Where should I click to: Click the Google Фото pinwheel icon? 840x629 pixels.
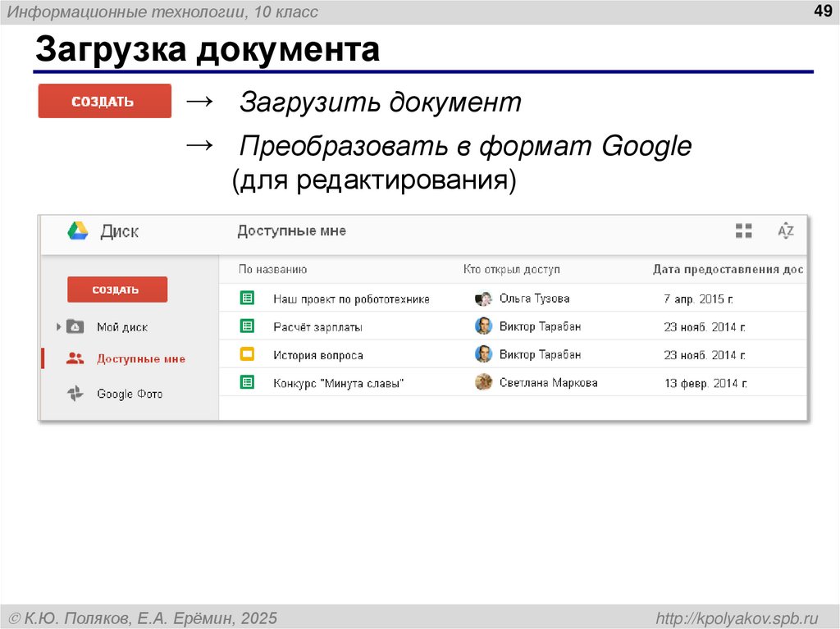click(x=75, y=394)
